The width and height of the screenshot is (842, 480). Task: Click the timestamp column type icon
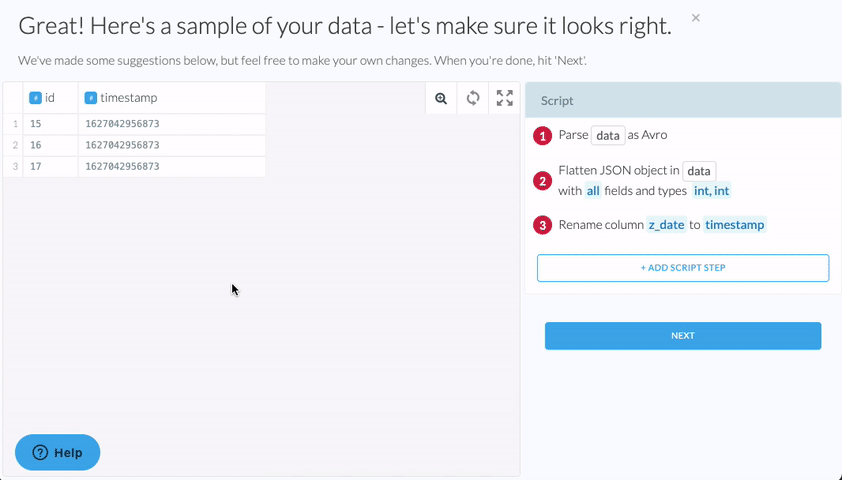(x=90, y=98)
